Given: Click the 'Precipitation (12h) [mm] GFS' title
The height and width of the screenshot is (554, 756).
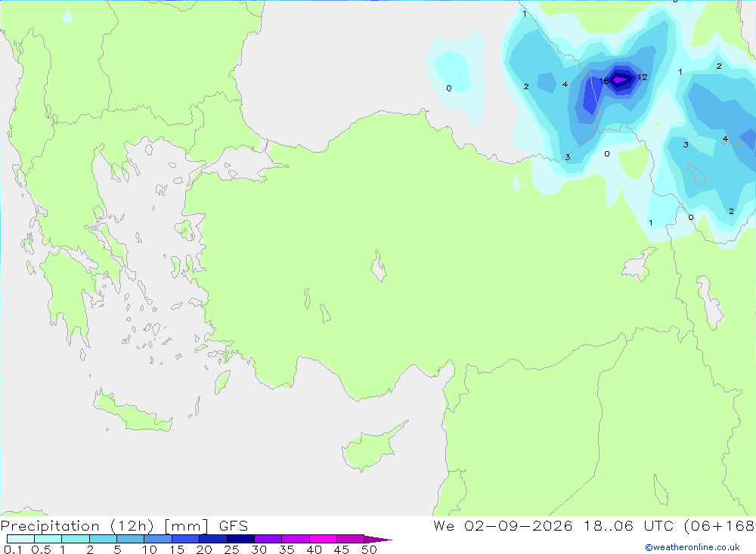Looking at the screenshot, I should tap(125, 526).
